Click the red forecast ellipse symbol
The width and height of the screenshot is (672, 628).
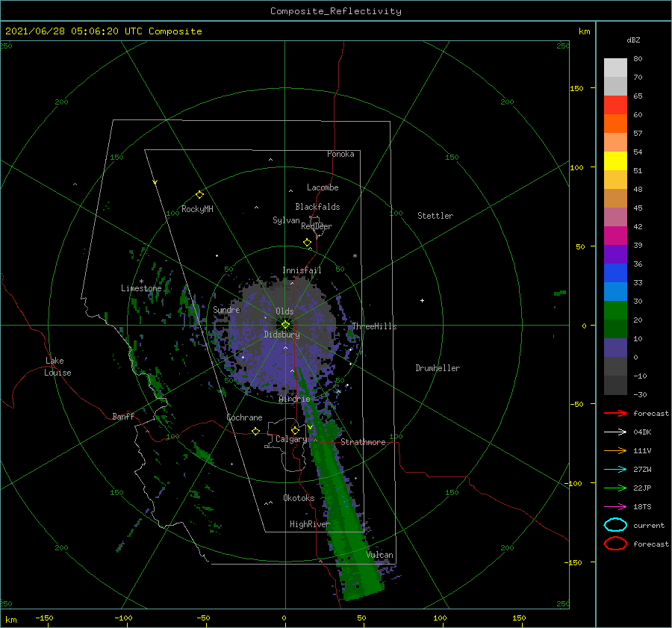615,544
